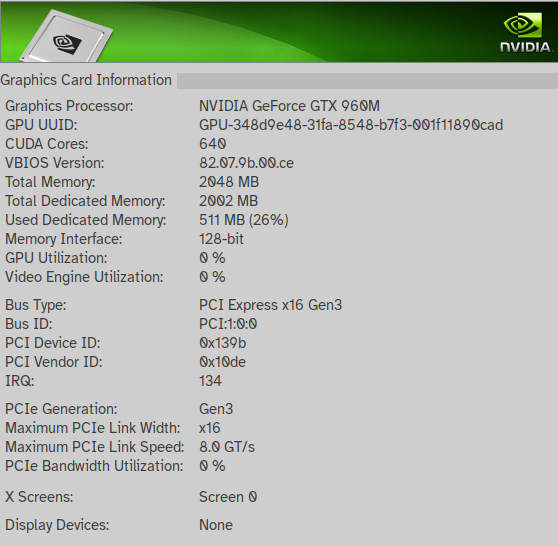
Task: Select the Video Engine Utilization label
Action: tap(84, 277)
